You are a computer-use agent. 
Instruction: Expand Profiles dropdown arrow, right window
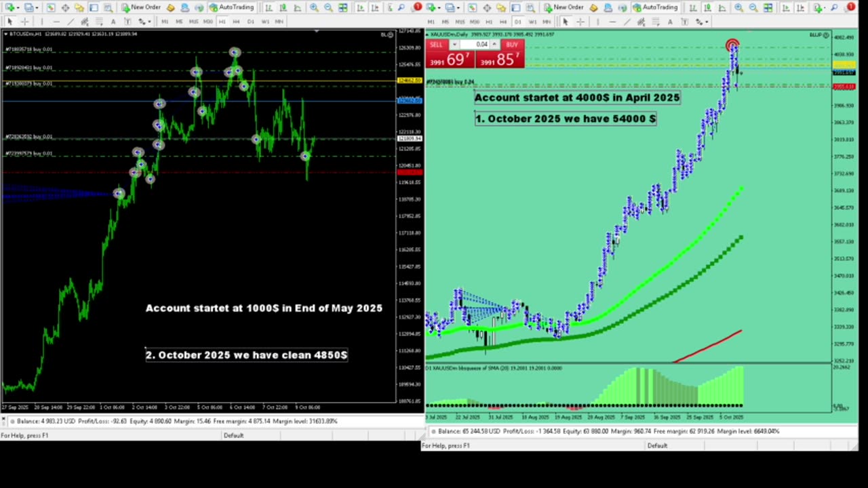click(458, 7)
